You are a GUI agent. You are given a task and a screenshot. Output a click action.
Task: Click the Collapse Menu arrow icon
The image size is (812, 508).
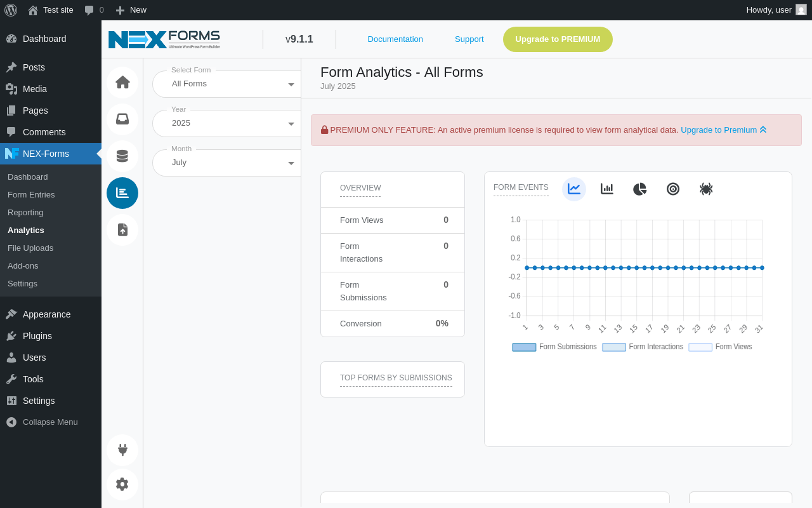click(11, 422)
